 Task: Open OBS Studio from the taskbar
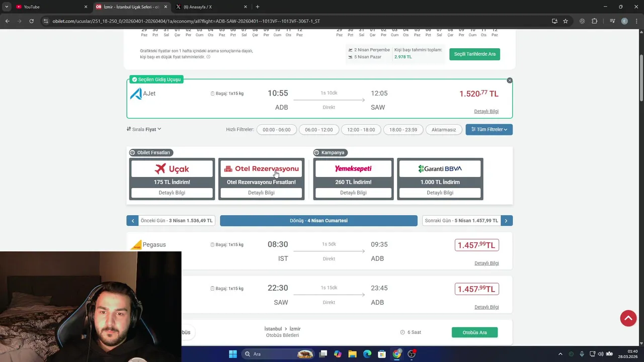coord(412,354)
